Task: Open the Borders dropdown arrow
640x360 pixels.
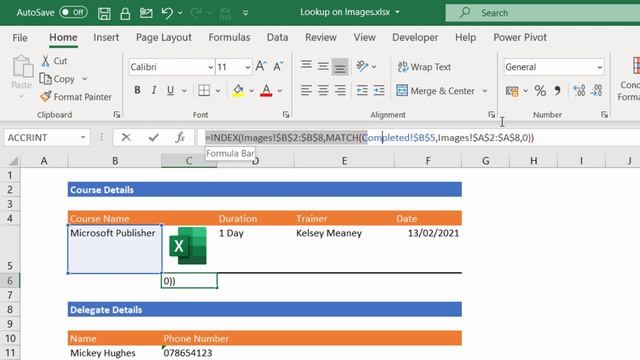Action: click(218, 91)
